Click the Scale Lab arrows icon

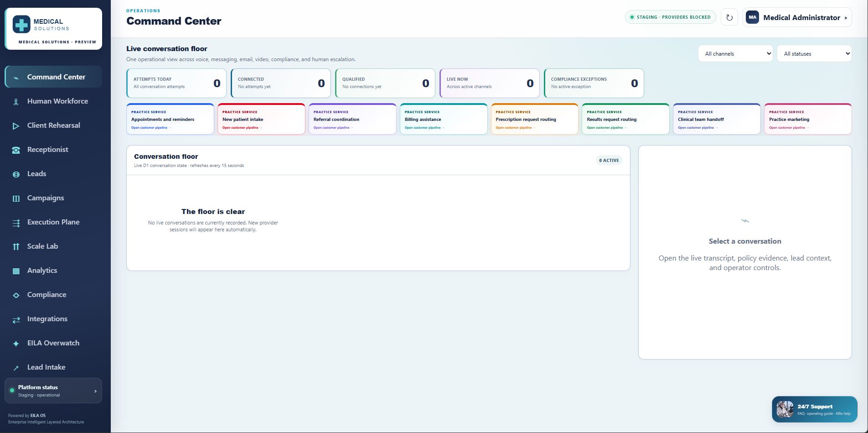coord(16,247)
